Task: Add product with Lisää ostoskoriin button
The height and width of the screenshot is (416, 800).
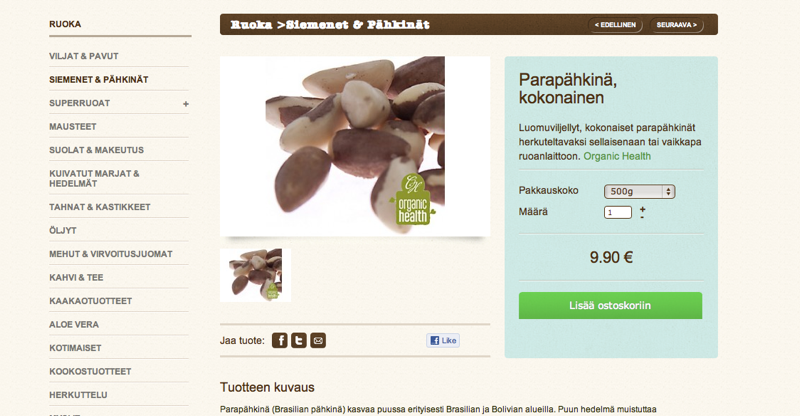Action: tap(610, 305)
